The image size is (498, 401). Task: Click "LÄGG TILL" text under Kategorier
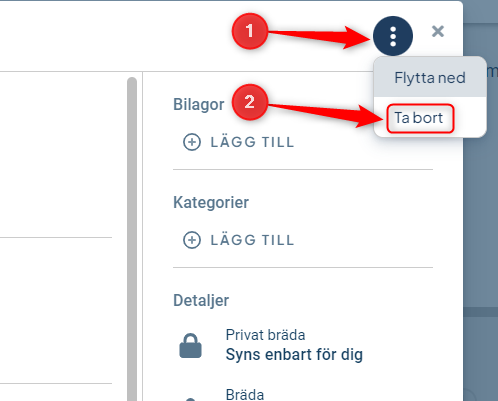[252, 240]
